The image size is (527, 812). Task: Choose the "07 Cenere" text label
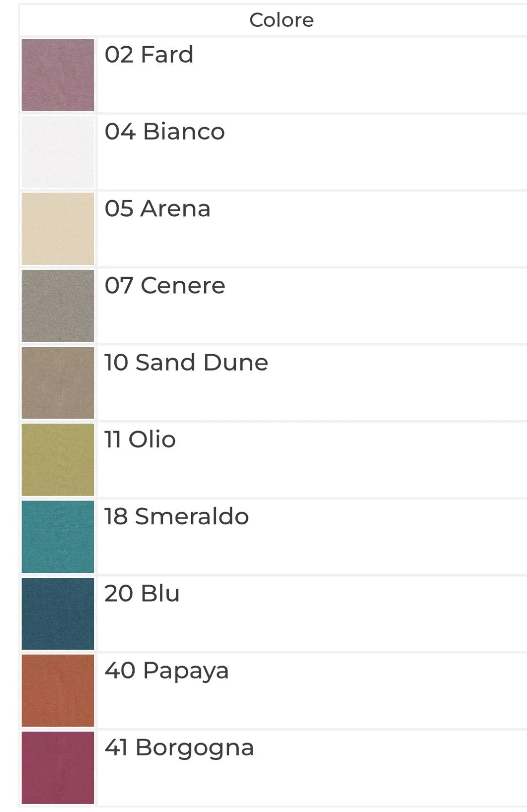(x=165, y=285)
